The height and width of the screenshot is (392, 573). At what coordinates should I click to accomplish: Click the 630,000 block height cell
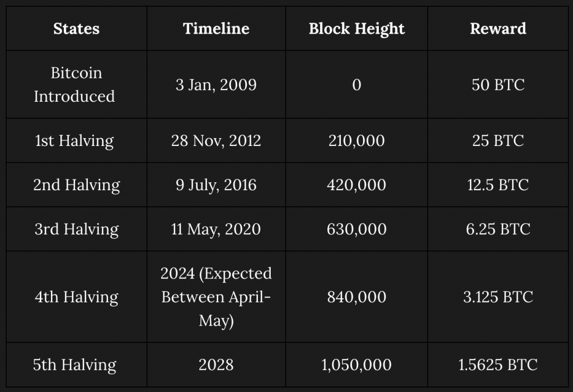point(356,229)
